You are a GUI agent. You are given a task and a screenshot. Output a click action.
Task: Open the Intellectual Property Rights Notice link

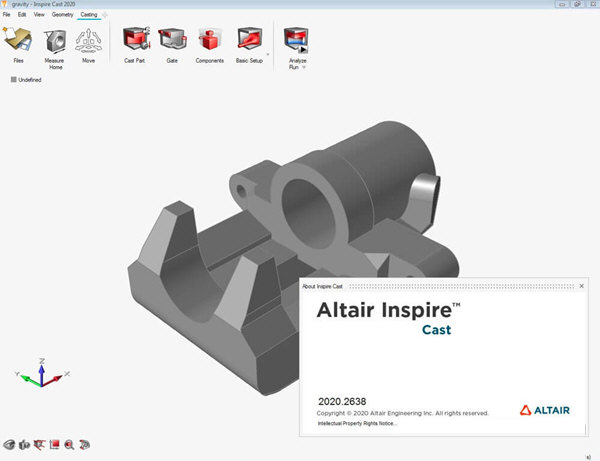coord(357,423)
